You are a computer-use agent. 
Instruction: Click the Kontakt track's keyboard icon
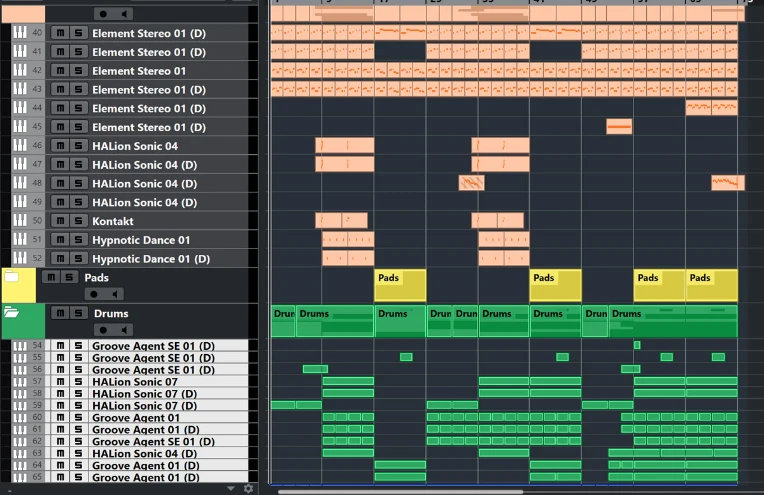pyautogui.click(x=20, y=221)
